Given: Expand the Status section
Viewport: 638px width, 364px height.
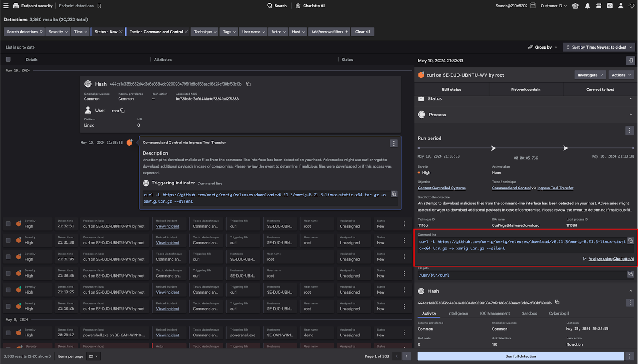Looking at the screenshot, I should 630,98.
